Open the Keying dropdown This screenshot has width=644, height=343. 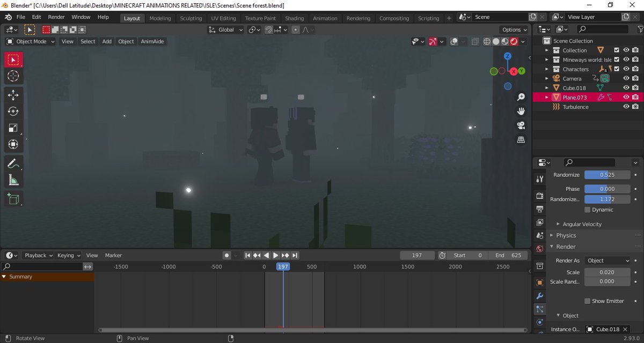68,256
